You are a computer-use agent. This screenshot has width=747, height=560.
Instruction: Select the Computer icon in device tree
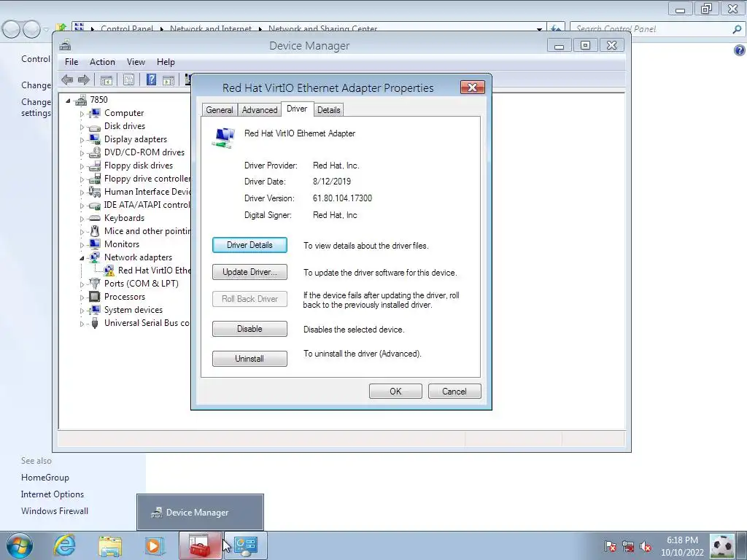pyautogui.click(x=95, y=113)
